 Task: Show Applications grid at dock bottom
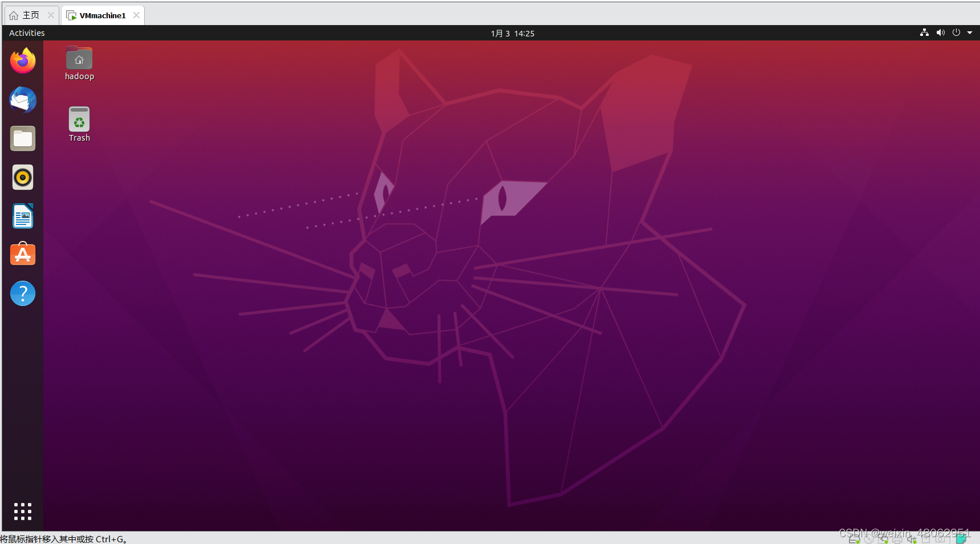point(23,511)
